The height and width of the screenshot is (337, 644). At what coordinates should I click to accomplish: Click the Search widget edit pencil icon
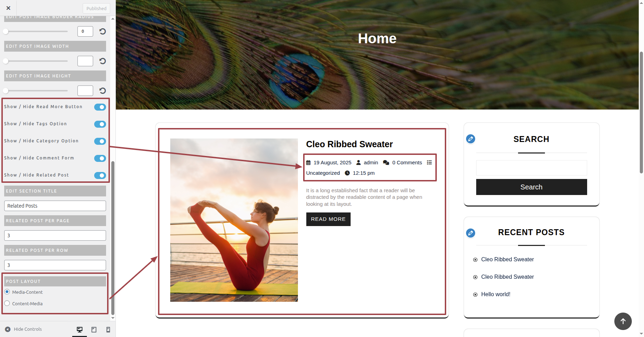click(x=471, y=139)
